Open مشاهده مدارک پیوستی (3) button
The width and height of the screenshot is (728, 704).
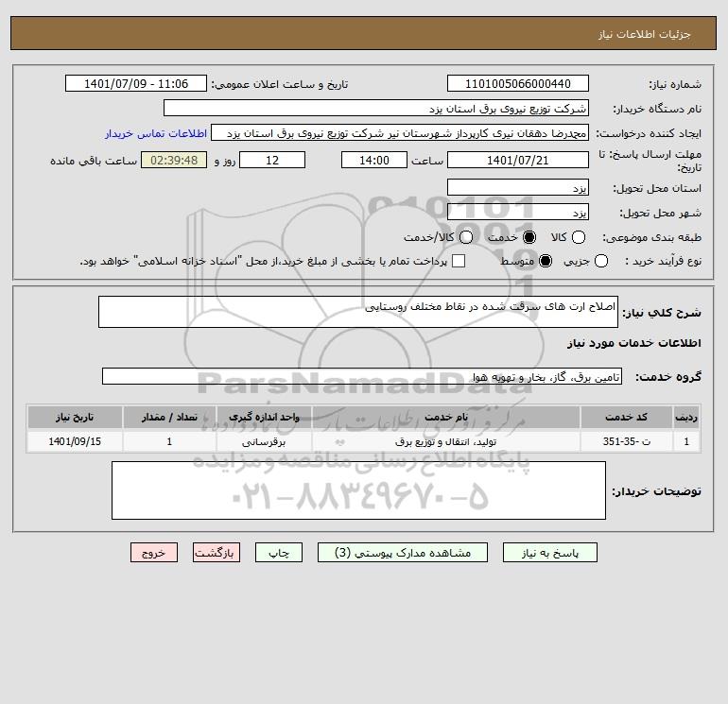tap(403, 553)
